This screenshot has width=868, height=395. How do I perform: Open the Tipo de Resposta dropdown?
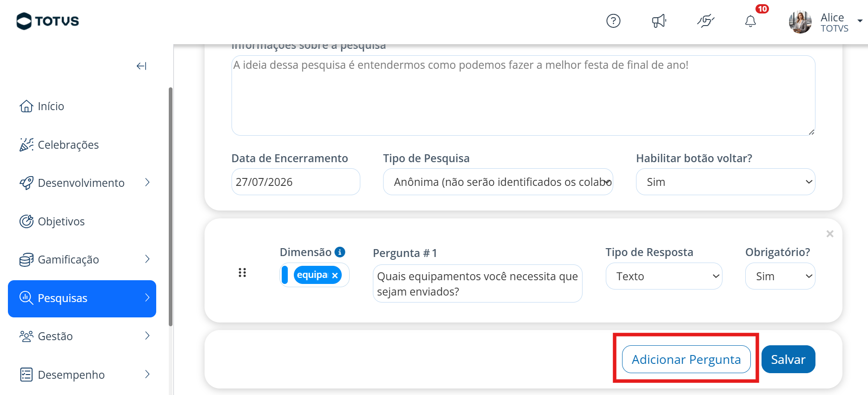pyautogui.click(x=664, y=276)
